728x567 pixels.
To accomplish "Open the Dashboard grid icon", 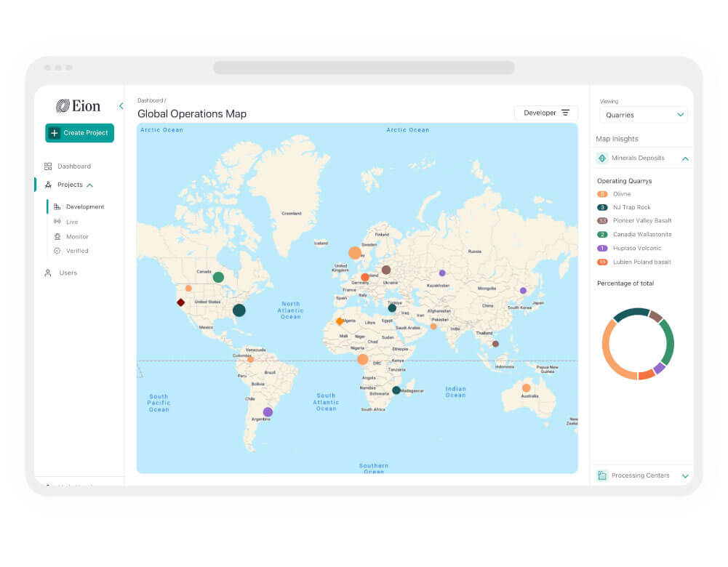I will tap(48, 166).
